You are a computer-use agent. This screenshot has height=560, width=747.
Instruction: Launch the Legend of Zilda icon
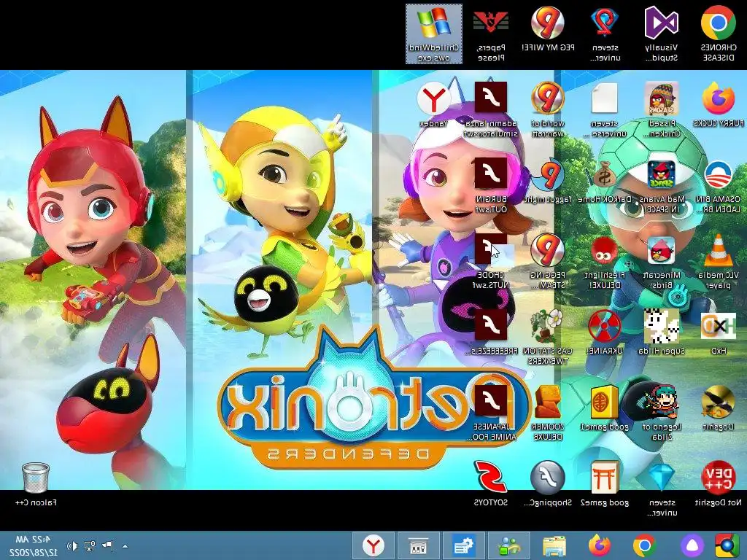pyautogui.click(x=662, y=413)
